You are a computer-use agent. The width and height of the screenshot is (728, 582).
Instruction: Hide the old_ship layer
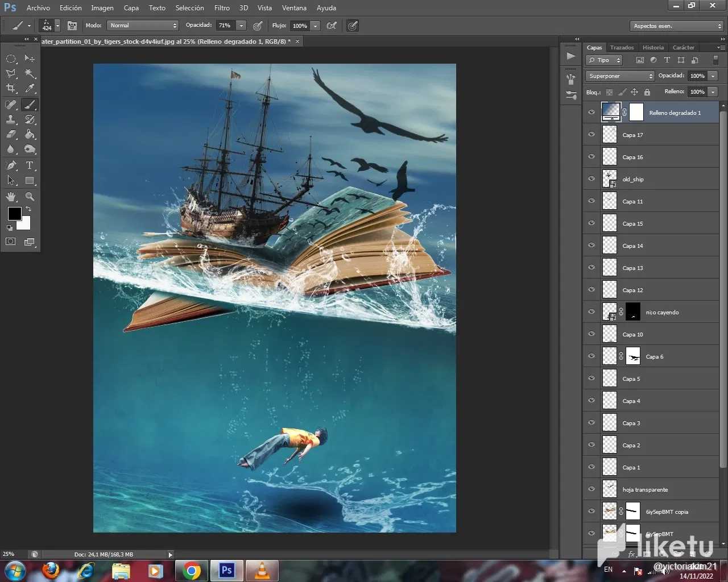[591, 179]
